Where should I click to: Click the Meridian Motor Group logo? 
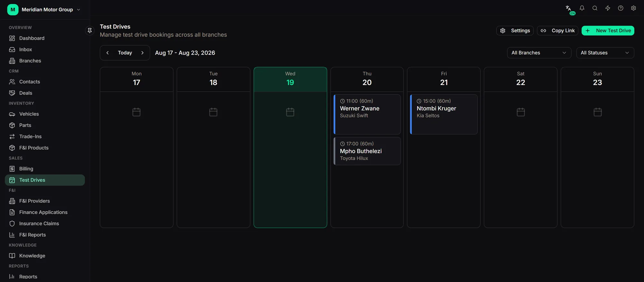(13, 10)
